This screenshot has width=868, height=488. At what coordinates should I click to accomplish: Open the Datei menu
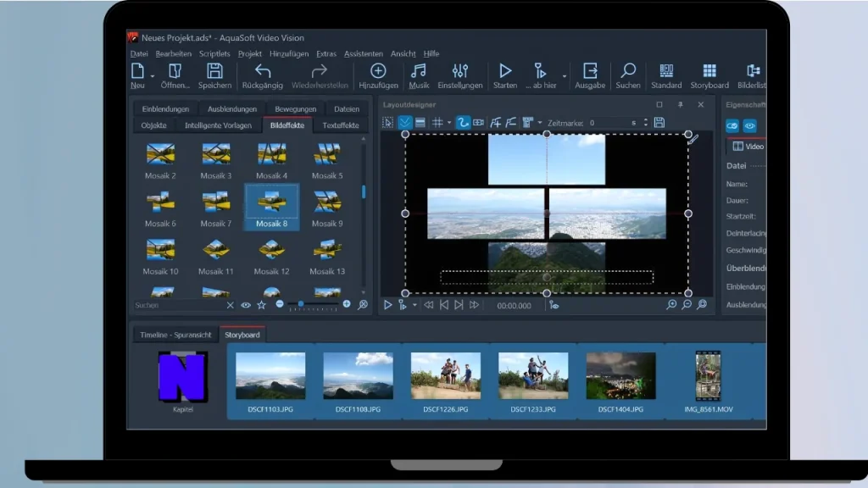click(x=139, y=53)
